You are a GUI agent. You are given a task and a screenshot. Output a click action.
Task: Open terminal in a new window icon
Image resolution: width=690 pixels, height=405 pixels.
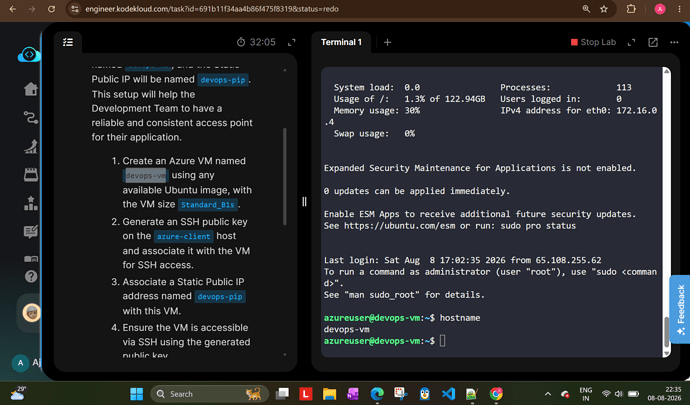pyautogui.click(x=653, y=42)
